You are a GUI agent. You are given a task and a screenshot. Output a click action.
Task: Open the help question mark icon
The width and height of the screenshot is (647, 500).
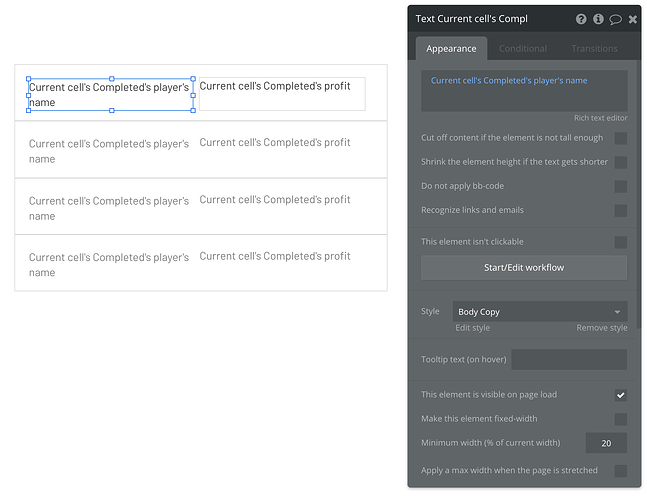581,19
